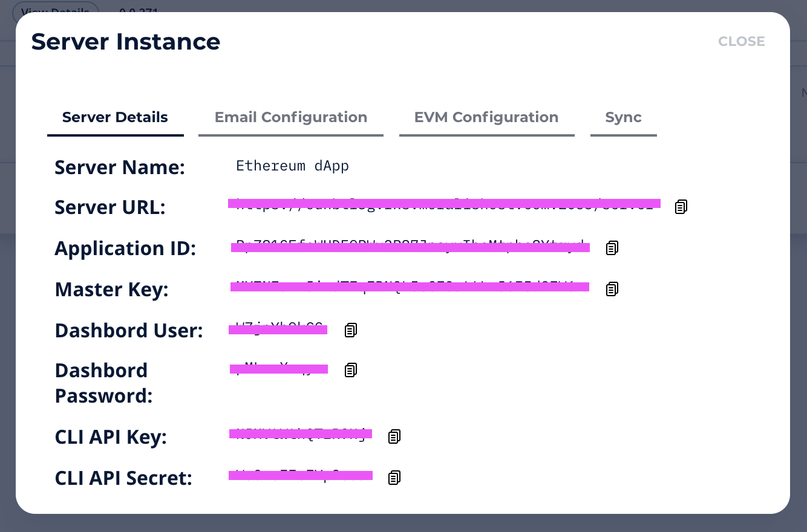Open the Email Configuration tab
The width and height of the screenshot is (807, 532).
(291, 118)
